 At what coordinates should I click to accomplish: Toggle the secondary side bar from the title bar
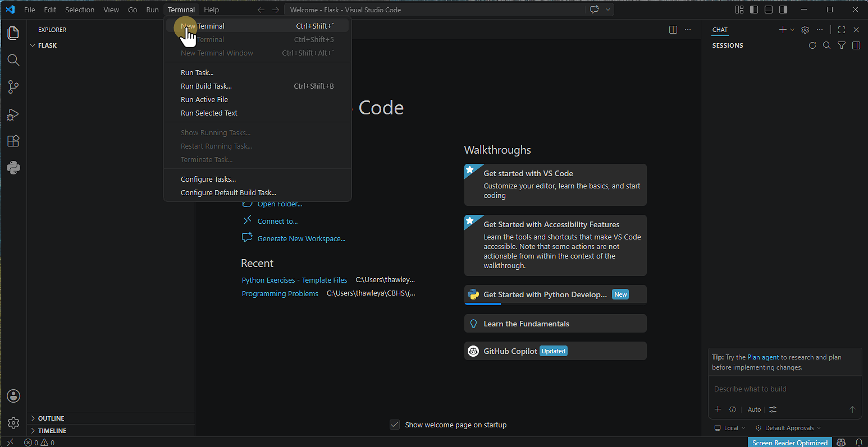[x=783, y=10]
